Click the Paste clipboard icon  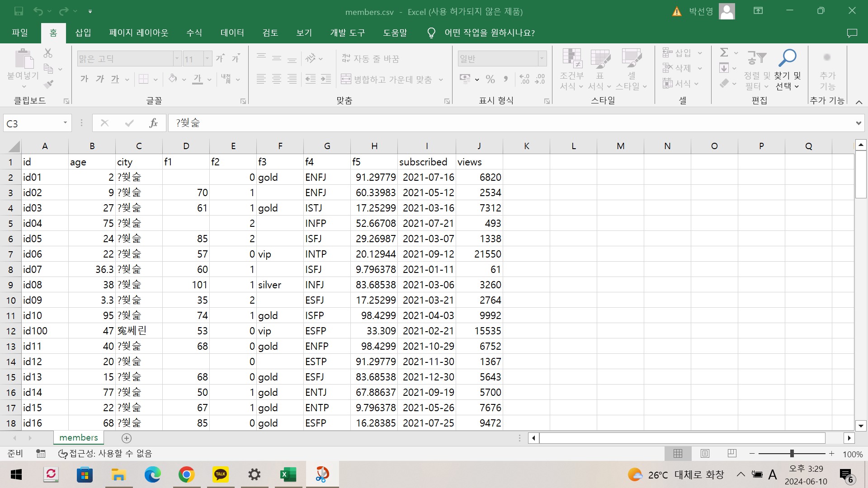point(24,59)
